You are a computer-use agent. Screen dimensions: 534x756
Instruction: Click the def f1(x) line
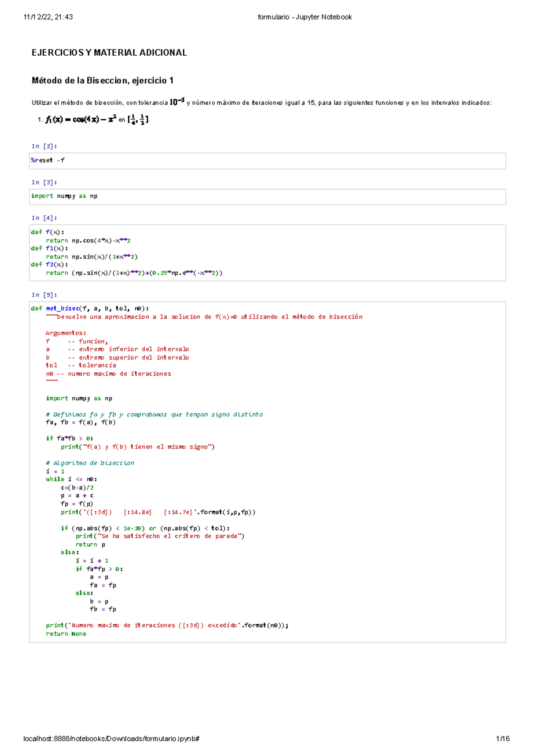pos(49,248)
